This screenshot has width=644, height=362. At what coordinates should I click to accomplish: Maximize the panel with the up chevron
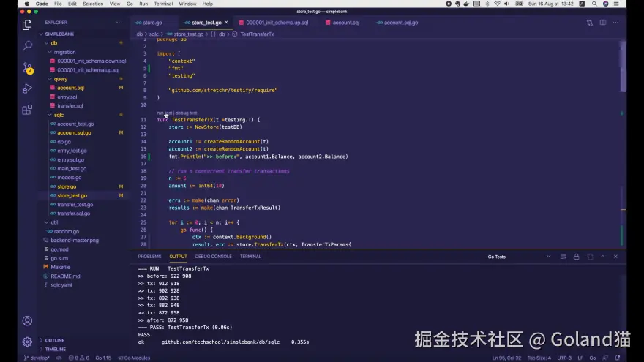[602, 257]
